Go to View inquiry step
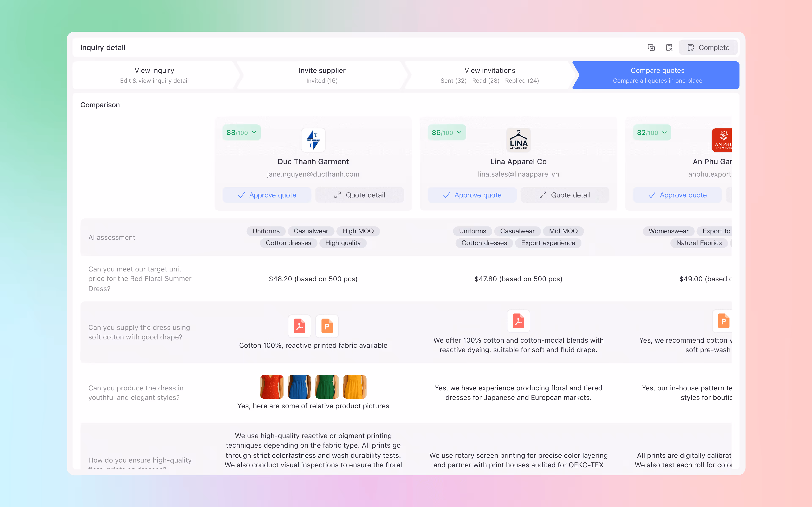This screenshot has width=812, height=507. click(x=154, y=75)
